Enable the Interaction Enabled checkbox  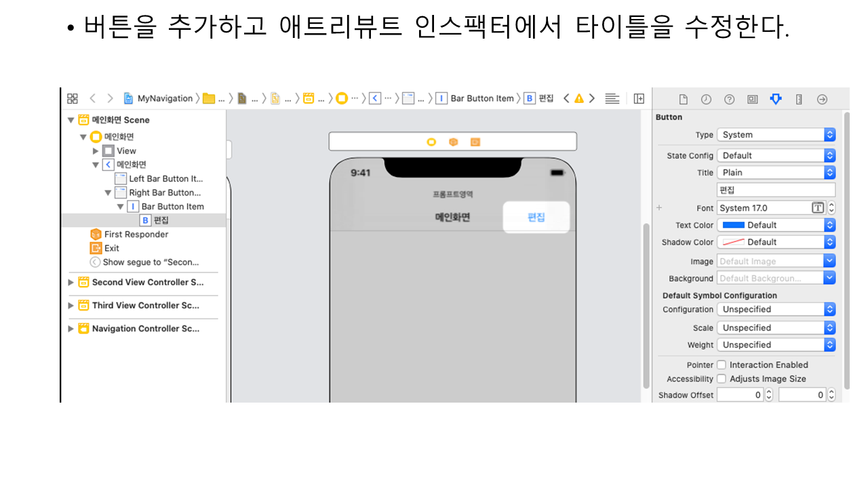coord(722,365)
